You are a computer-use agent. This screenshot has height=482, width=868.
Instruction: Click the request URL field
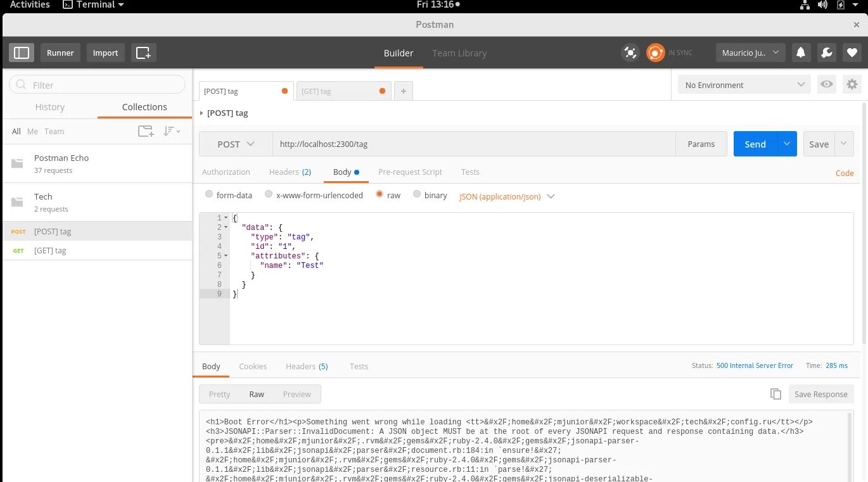[x=474, y=144]
